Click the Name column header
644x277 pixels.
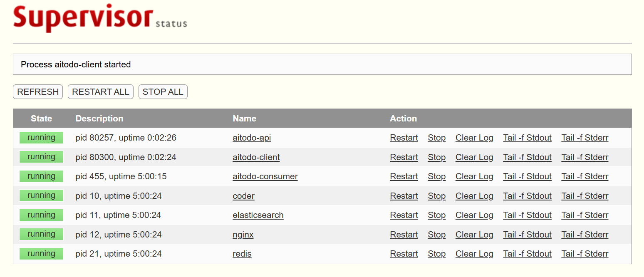[245, 119]
